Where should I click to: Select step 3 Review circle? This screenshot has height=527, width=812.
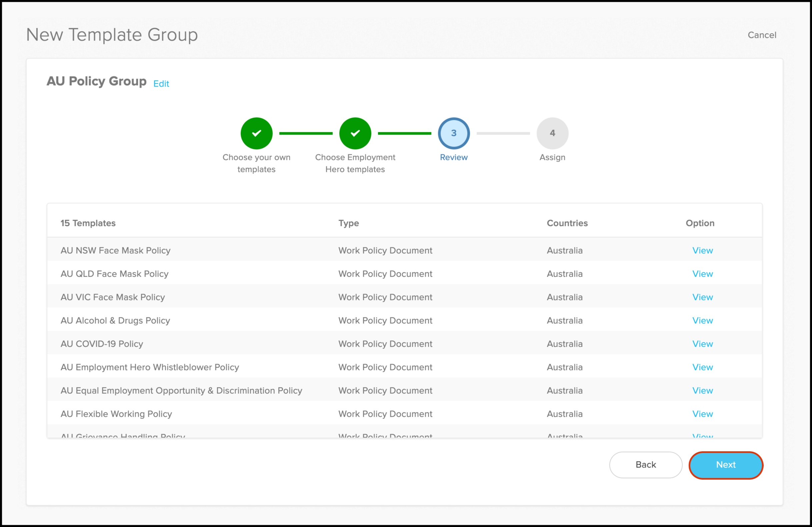[453, 133]
